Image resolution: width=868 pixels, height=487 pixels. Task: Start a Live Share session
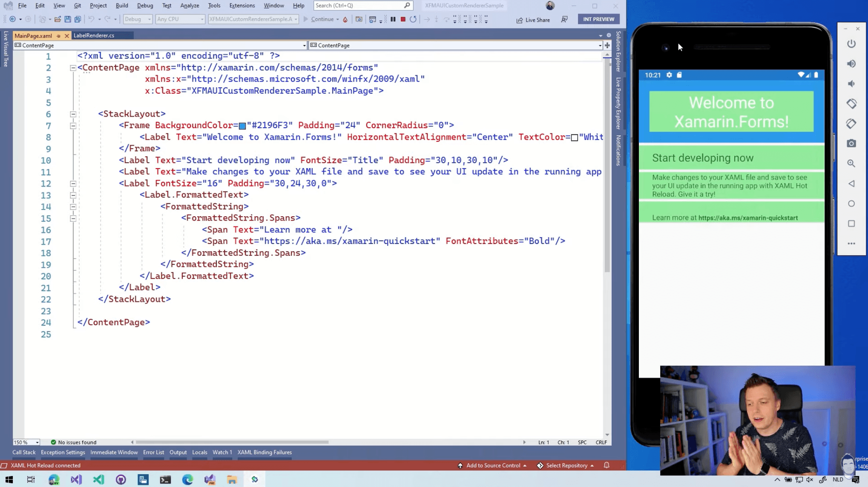coord(533,20)
